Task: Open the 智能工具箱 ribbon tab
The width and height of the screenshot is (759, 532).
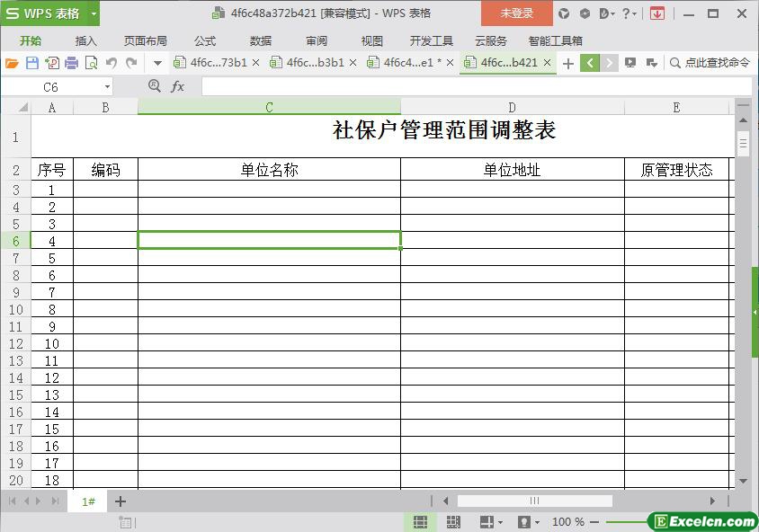Action: click(555, 41)
